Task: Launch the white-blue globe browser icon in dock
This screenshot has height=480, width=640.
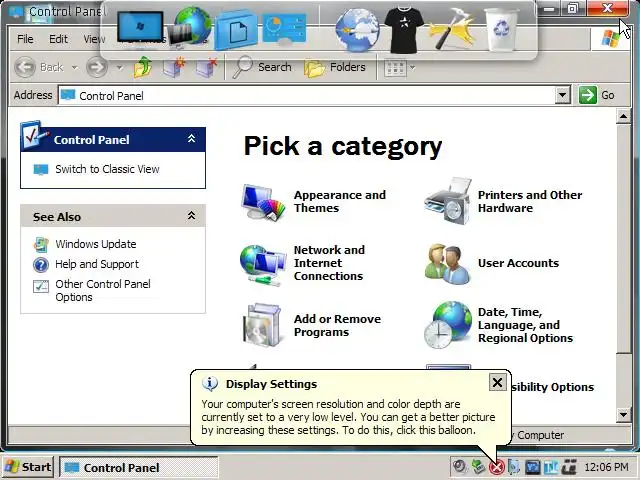Action: point(357,29)
